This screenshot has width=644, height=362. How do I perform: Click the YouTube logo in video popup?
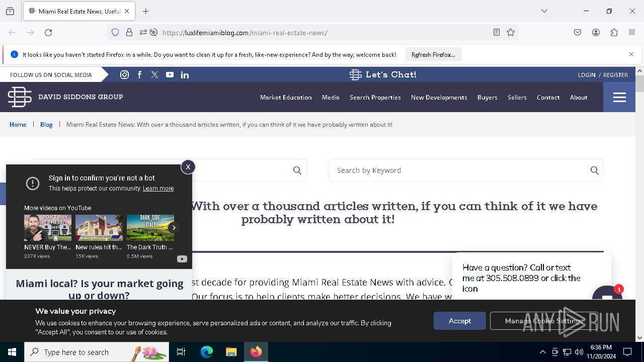(182, 259)
